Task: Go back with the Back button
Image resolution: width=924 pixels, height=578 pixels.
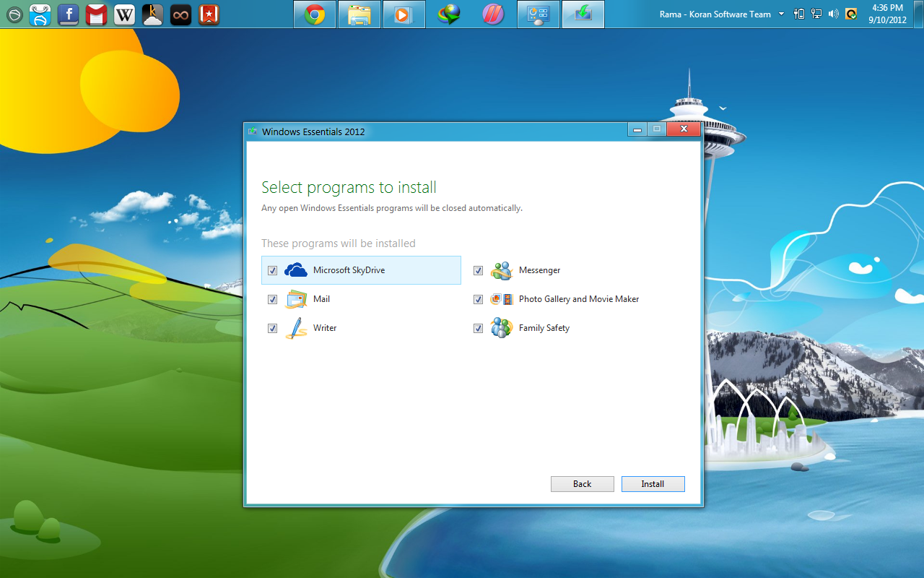Action: pyautogui.click(x=582, y=483)
